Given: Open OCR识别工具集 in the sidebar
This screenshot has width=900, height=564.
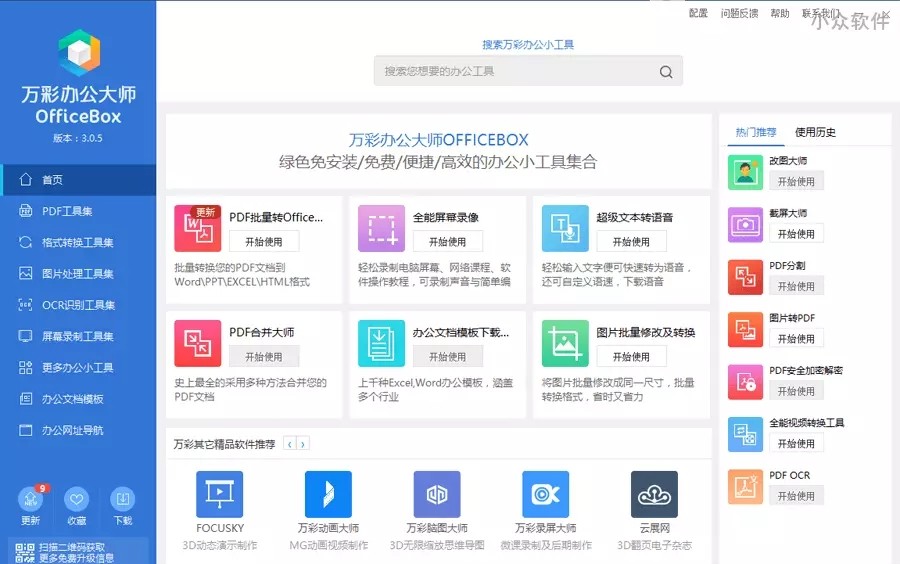Looking at the screenshot, I should point(78,305).
